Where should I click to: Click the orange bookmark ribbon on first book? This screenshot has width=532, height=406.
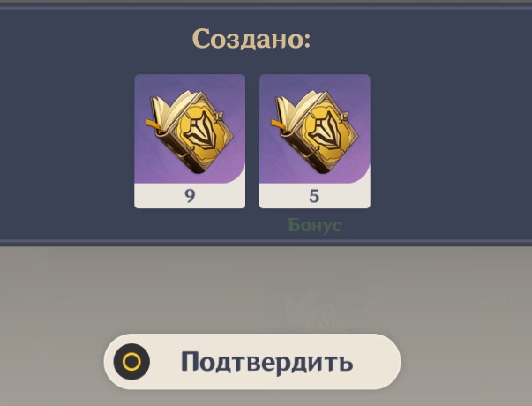click(154, 124)
